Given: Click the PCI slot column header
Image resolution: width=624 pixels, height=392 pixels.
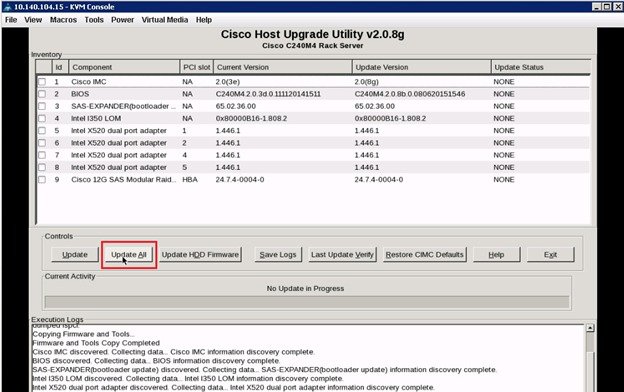Looking at the screenshot, I should [196, 67].
